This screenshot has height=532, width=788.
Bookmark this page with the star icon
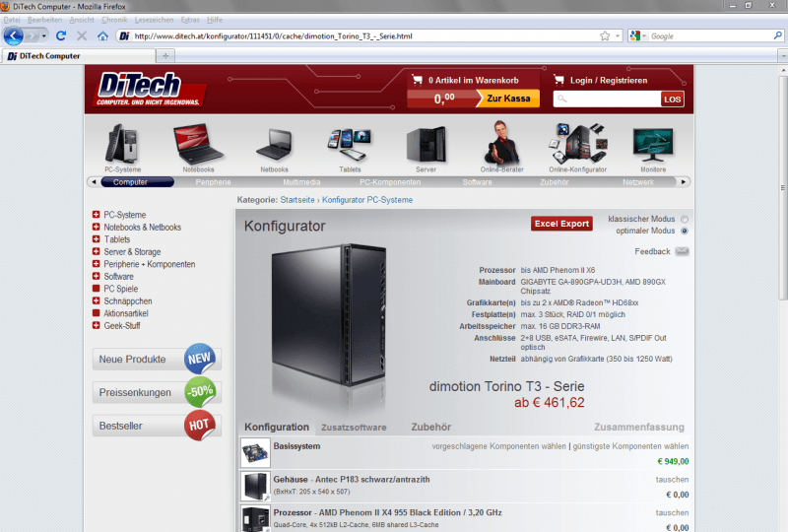click(x=605, y=35)
